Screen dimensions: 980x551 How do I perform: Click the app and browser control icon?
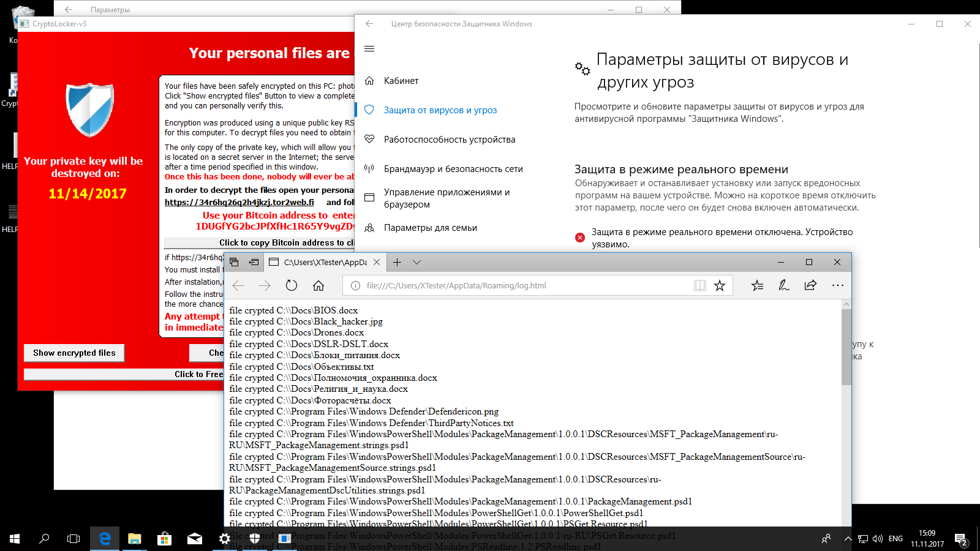pyautogui.click(x=369, y=197)
